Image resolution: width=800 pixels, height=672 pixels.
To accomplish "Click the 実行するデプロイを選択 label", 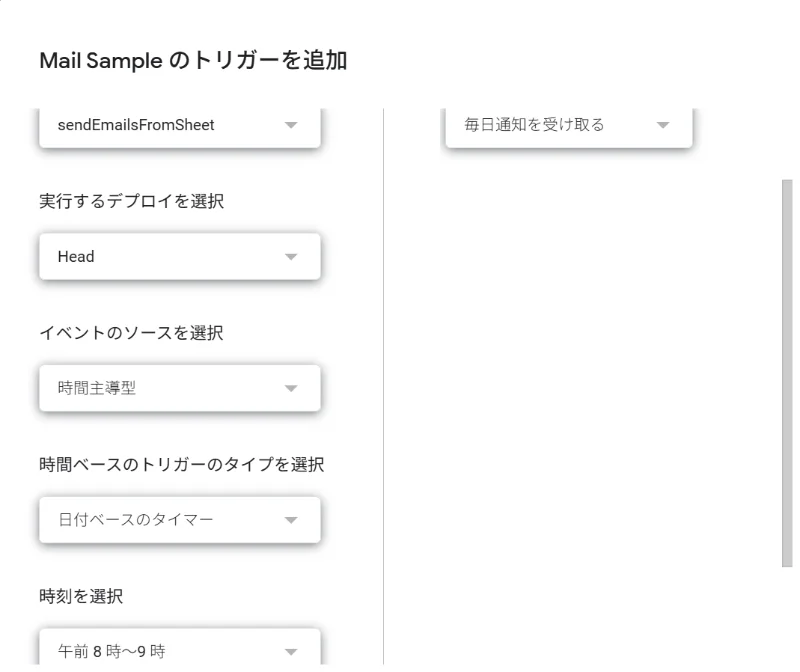I will pyautogui.click(x=131, y=201).
